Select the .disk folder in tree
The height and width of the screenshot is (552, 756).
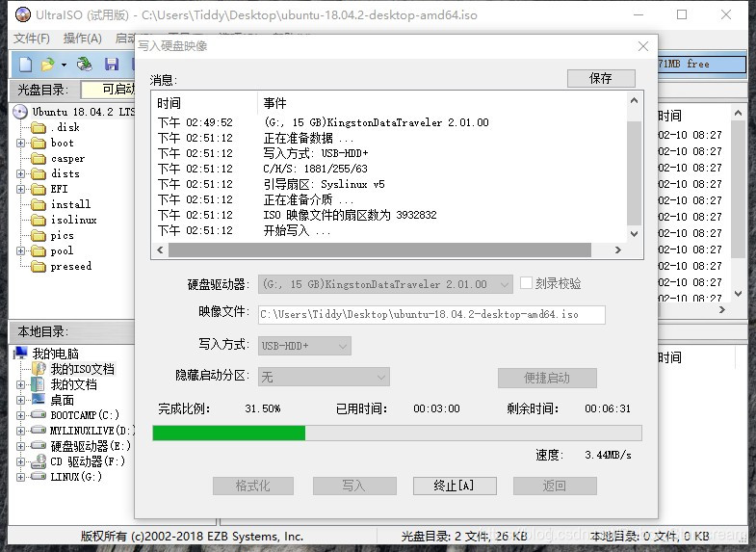click(65, 128)
